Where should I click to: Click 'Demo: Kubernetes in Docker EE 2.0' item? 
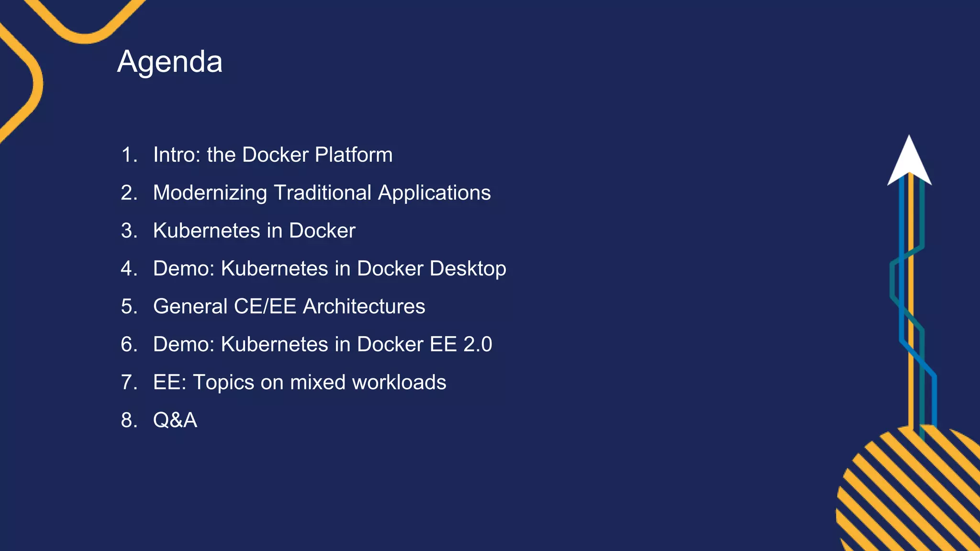pyautogui.click(x=323, y=344)
